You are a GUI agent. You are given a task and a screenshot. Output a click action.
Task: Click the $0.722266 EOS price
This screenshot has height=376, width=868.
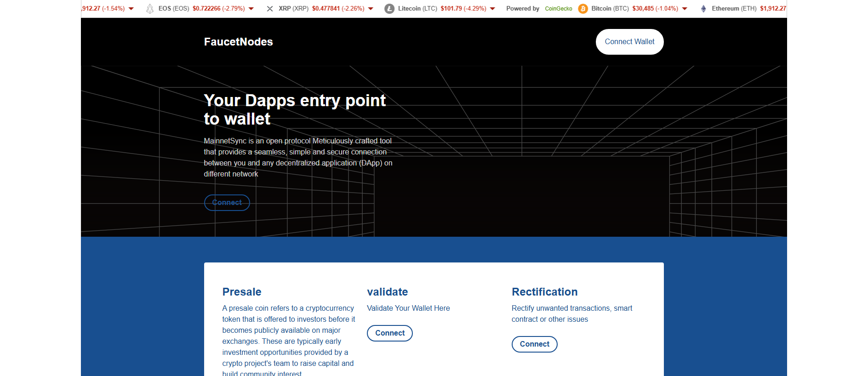206,9
